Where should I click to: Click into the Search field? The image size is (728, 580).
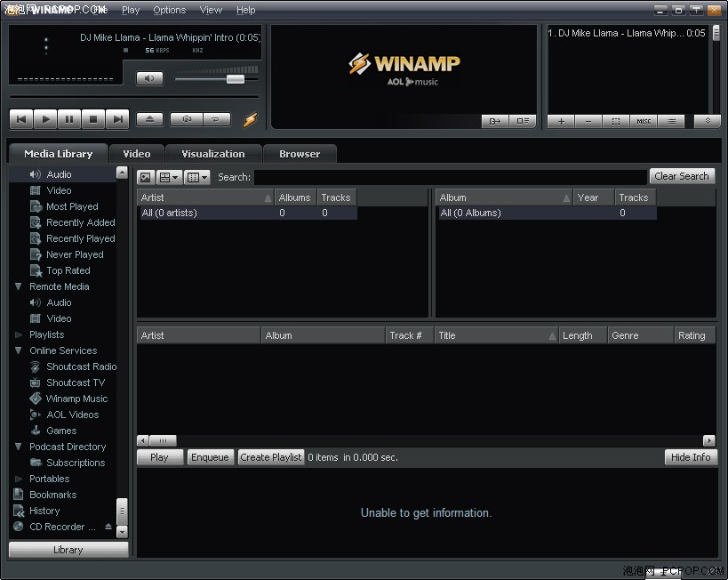click(451, 177)
